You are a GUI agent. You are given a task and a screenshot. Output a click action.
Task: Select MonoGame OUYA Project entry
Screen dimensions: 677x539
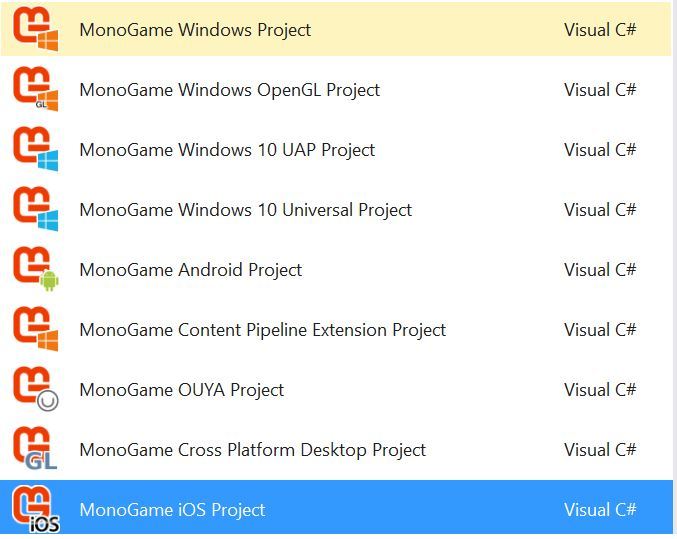pos(182,390)
